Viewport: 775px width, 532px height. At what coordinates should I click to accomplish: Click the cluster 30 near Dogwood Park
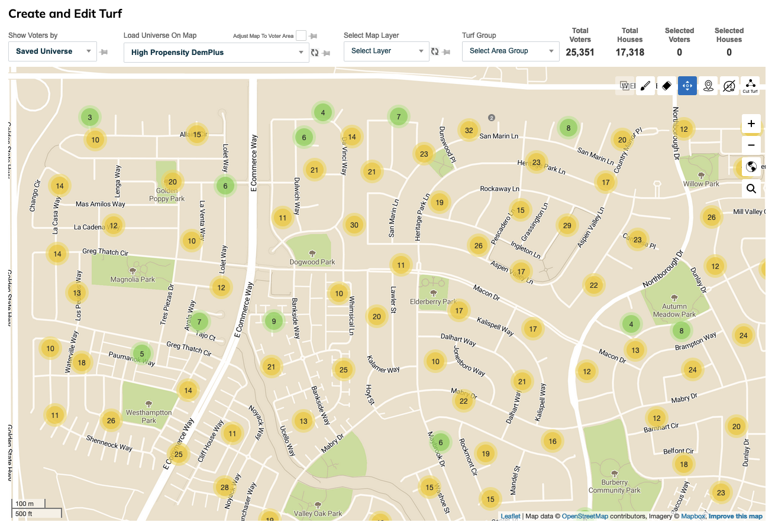point(354,225)
